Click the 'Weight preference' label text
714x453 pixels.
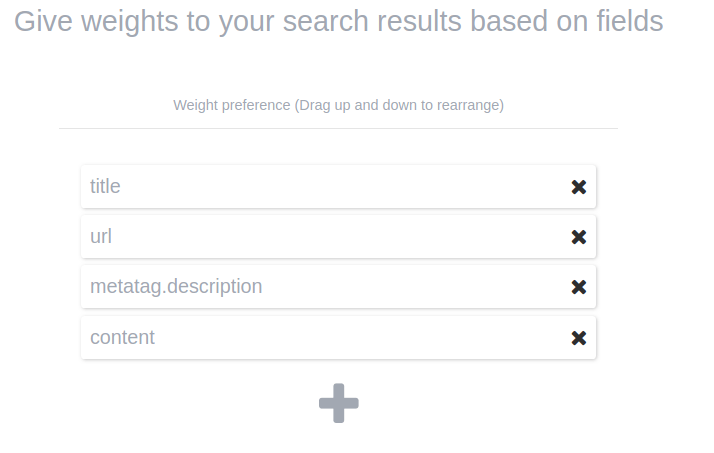click(x=231, y=105)
